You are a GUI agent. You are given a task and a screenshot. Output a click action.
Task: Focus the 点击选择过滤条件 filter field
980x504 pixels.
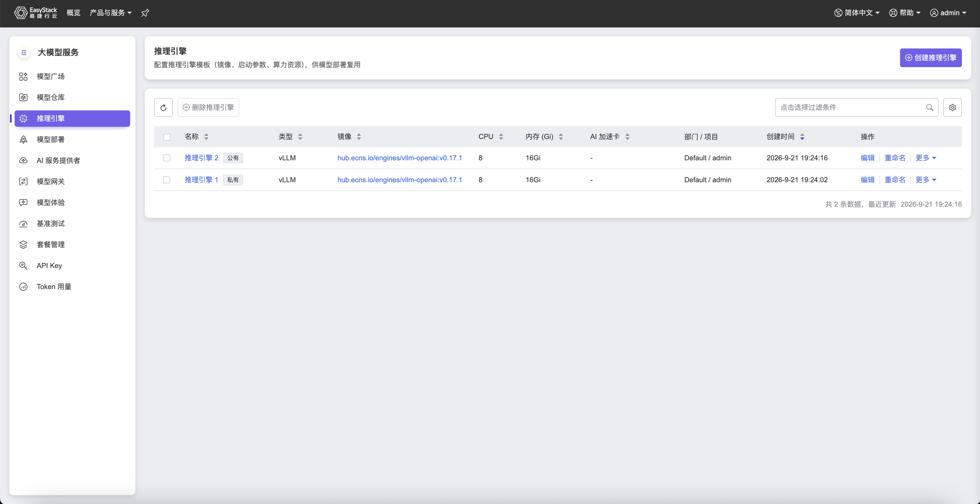tap(856, 107)
